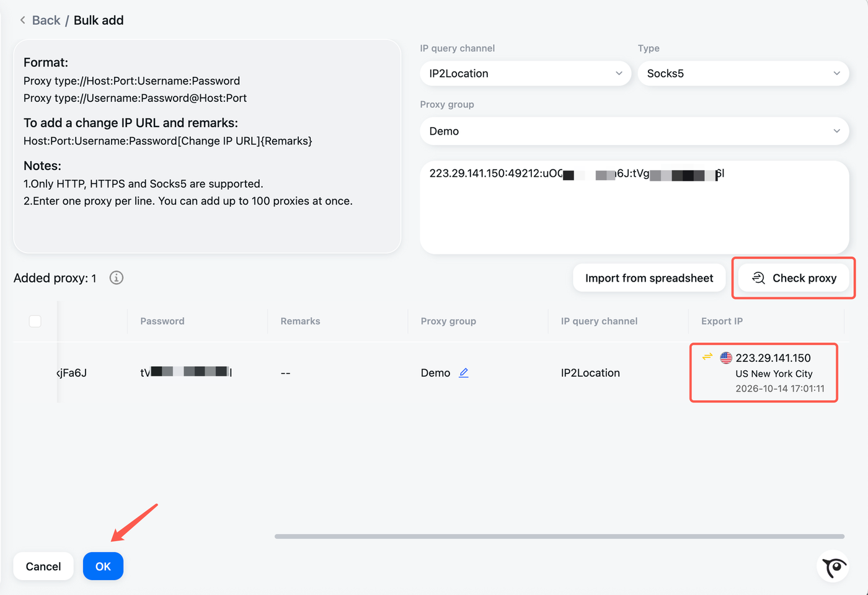Click the IP2Location cell in the table row
Screen dimensions: 868x595
pos(590,373)
